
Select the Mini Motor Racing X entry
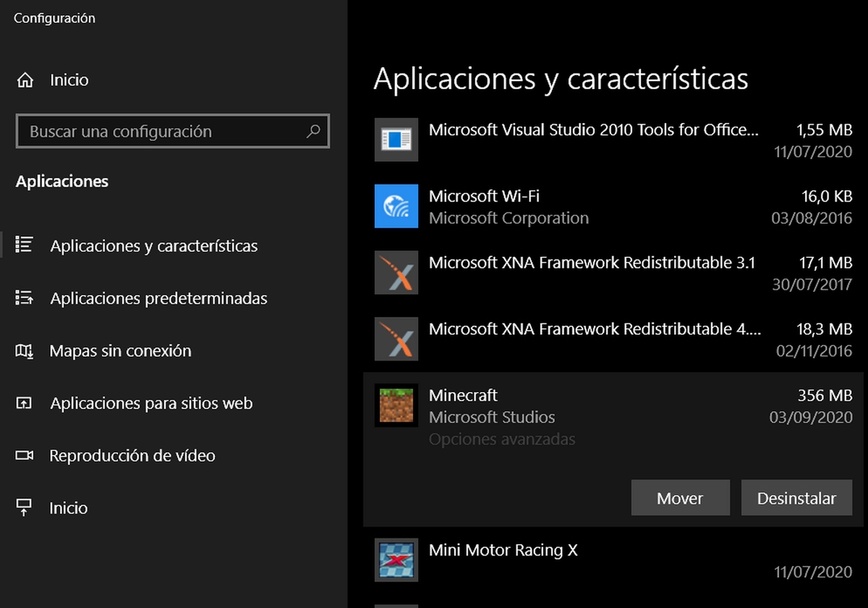point(613,560)
